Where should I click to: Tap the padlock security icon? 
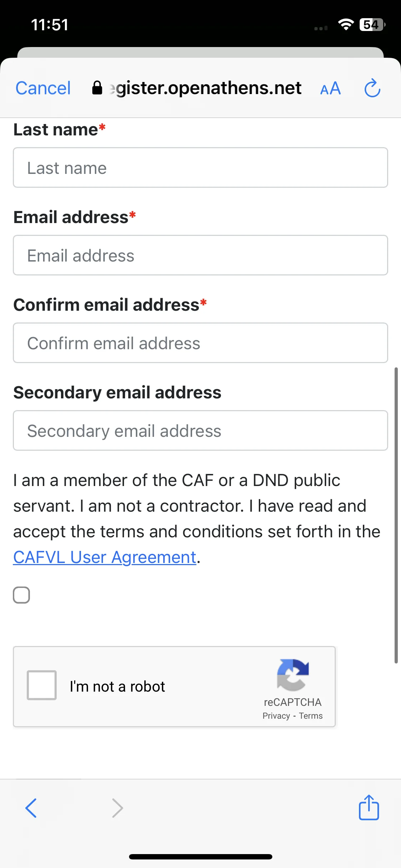(x=97, y=88)
